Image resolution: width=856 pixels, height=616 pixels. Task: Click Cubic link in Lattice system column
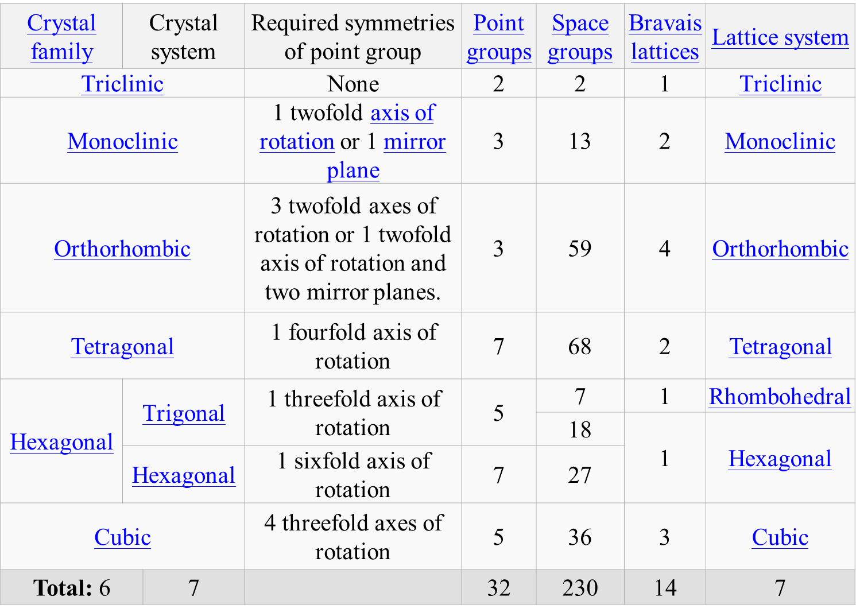coord(780,537)
